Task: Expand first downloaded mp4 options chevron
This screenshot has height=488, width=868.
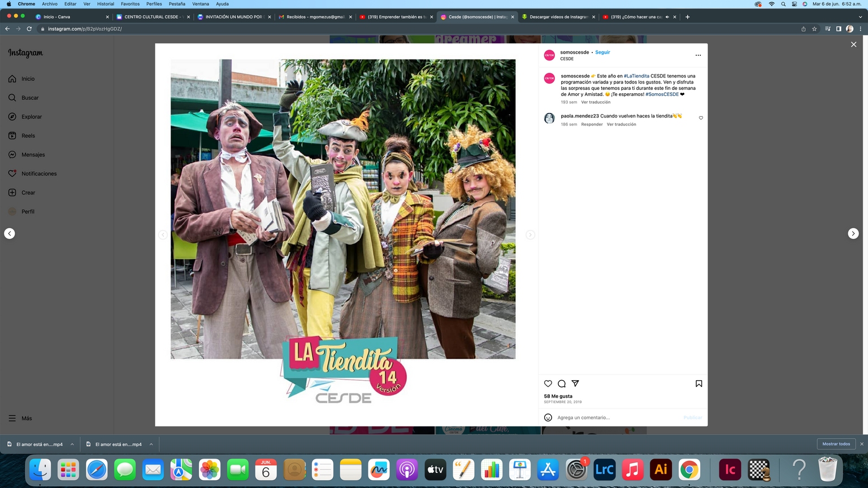Action: click(72, 445)
